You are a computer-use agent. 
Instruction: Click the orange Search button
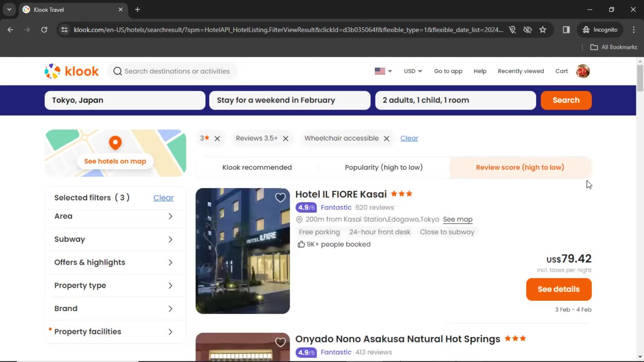click(x=566, y=100)
